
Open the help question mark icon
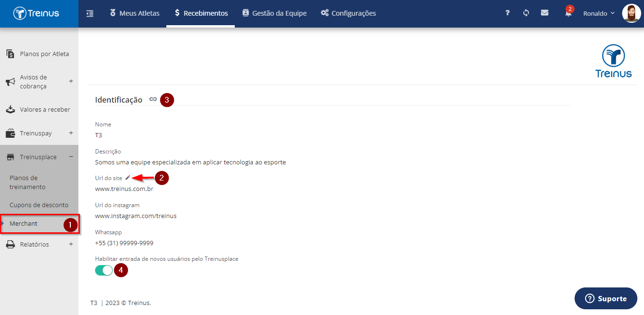(508, 13)
